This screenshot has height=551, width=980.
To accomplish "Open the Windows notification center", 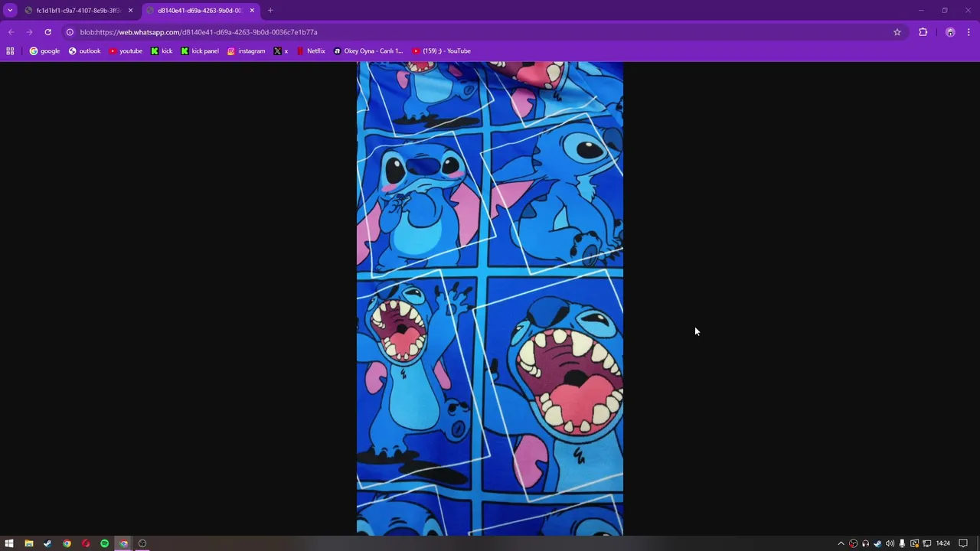I will click(963, 543).
